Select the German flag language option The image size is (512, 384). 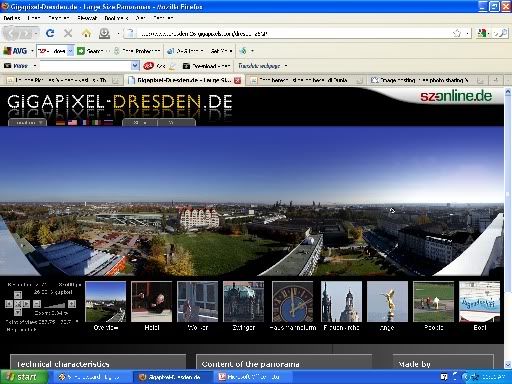60,122
